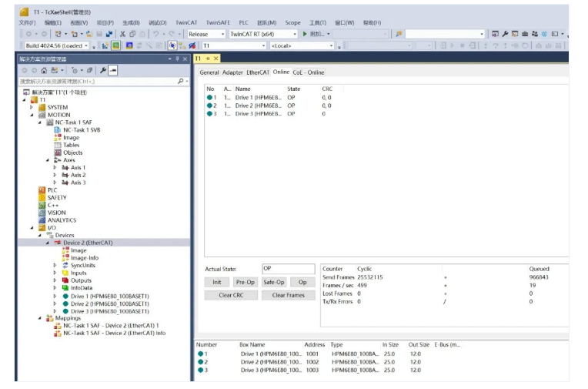Click the Cut scissors icon
Viewport: 588px width, 389px height.
point(122,34)
